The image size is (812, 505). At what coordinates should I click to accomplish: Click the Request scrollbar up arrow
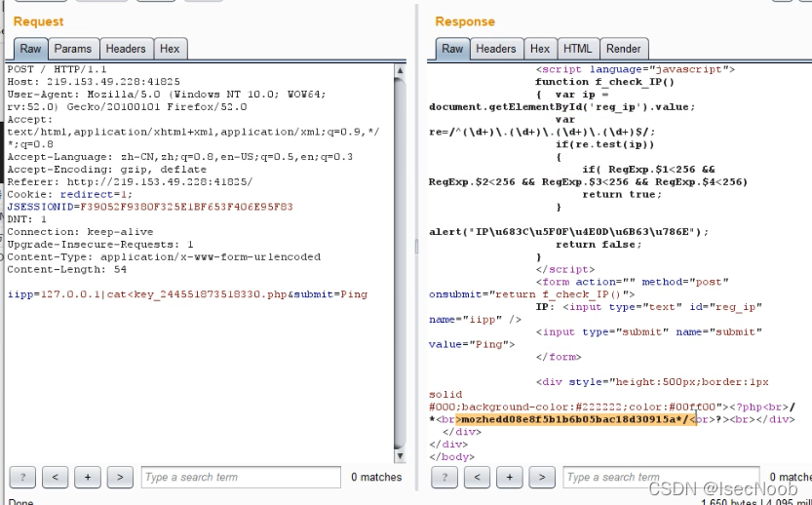click(x=400, y=70)
